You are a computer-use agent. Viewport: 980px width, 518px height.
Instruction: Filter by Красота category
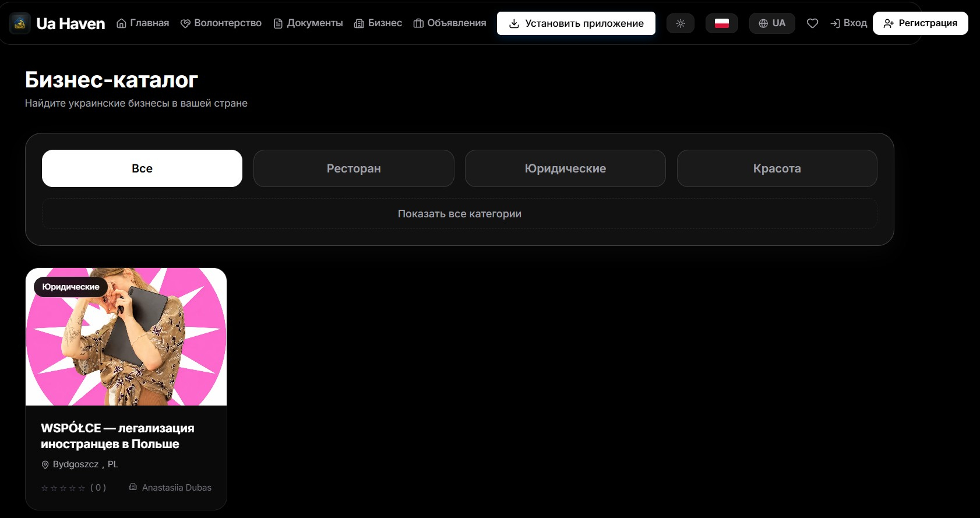click(x=777, y=168)
